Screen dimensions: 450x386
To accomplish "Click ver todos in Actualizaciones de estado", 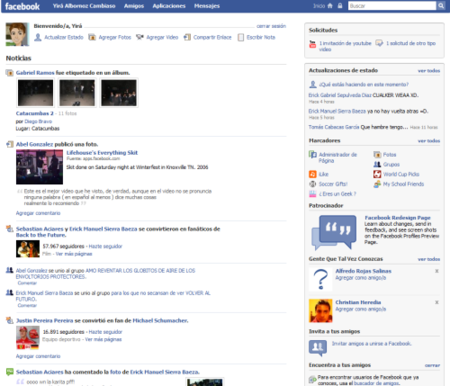I will [429, 71].
